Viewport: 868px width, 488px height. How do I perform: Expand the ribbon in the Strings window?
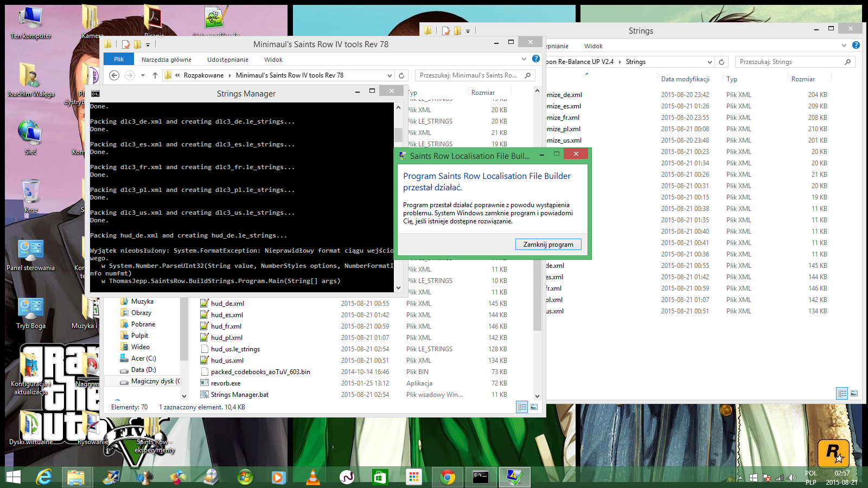844,45
